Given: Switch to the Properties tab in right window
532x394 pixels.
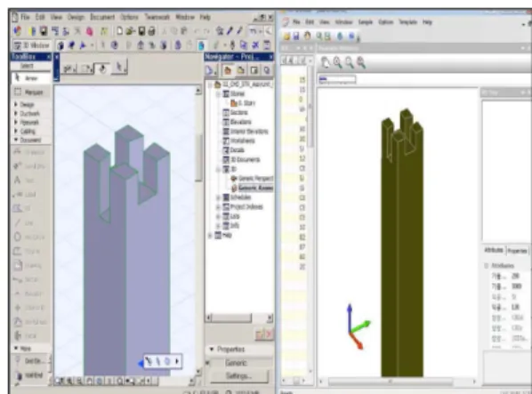Looking at the screenshot, I should coord(517,251).
